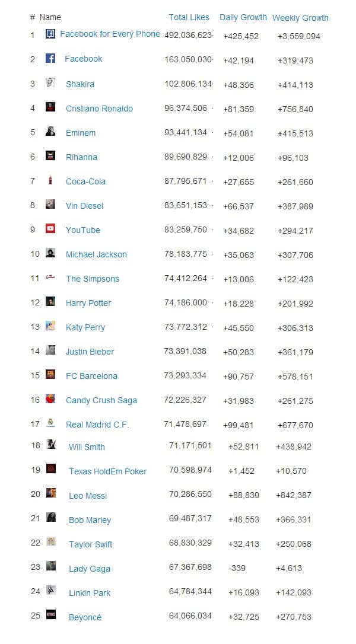Click the Name column header
This screenshot has width=356, height=644.
50,17
